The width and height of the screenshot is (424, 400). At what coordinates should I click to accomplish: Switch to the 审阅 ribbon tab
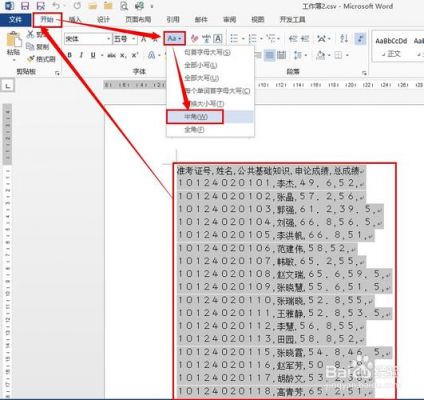(230, 20)
